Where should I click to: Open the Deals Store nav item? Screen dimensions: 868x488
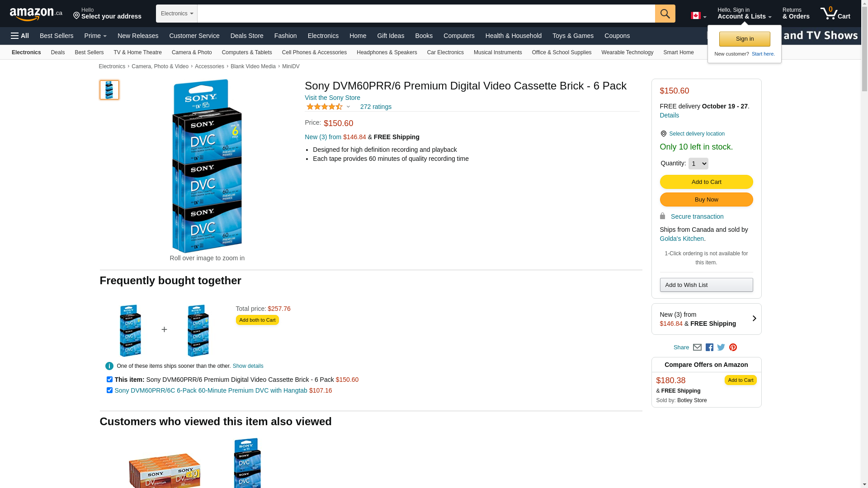(x=247, y=36)
